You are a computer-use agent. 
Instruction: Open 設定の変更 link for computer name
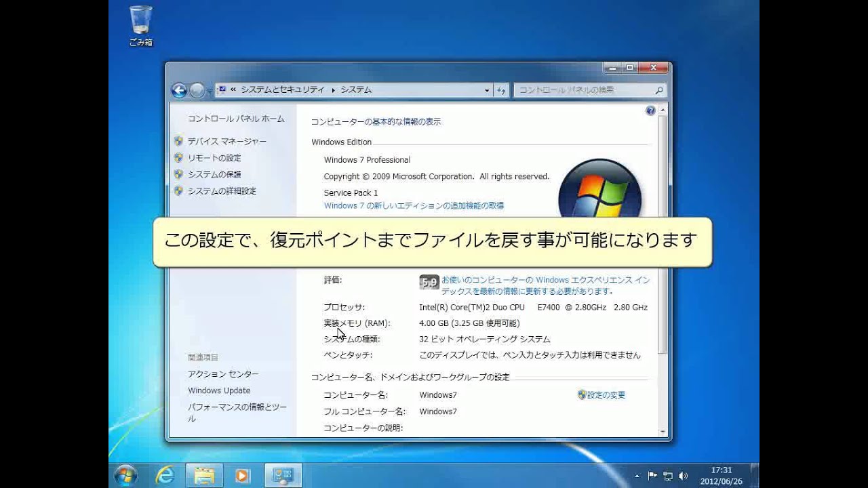pos(606,394)
